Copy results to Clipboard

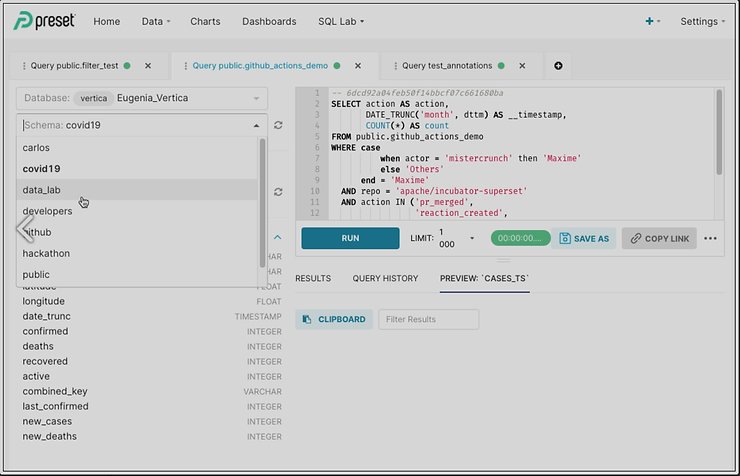(334, 319)
